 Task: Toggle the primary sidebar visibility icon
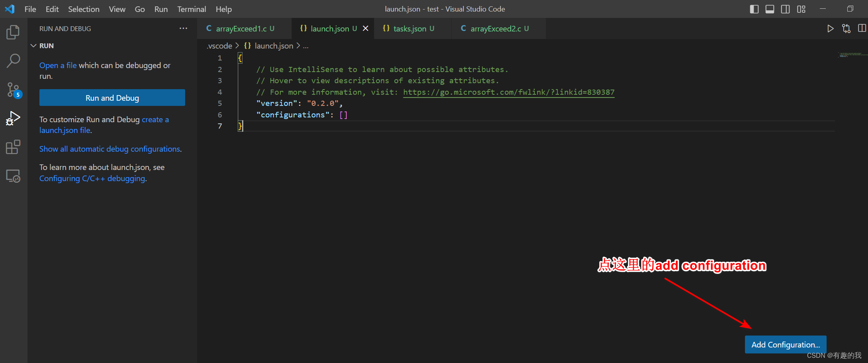coord(754,9)
